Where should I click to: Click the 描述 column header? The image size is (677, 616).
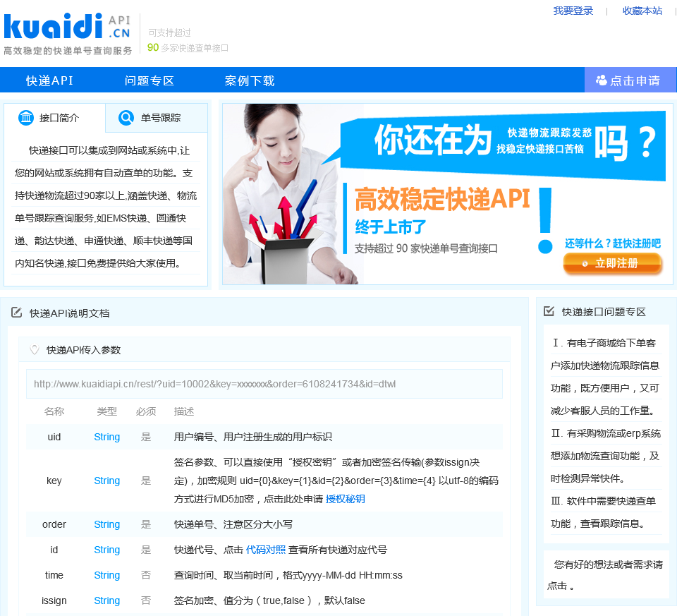[x=184, y=411]
